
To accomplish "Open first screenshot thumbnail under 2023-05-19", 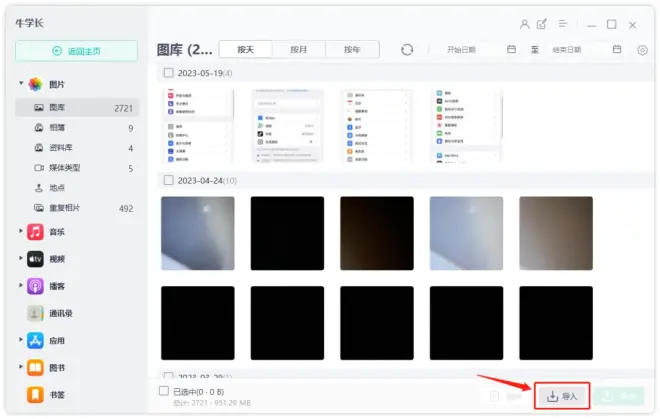I will point(198,125).
